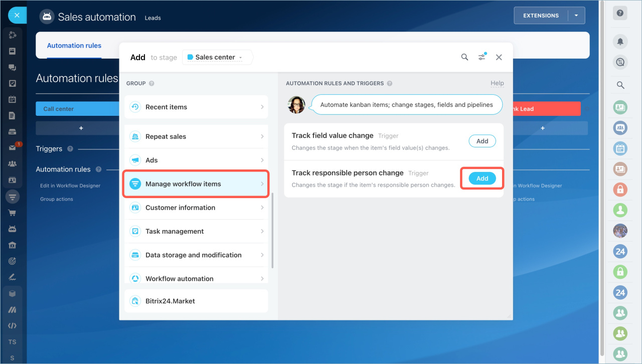Open the documents page icon in left sidebar
Viewport: 642px width, 364px height.
pyautogui.click(x=13, y=115)
